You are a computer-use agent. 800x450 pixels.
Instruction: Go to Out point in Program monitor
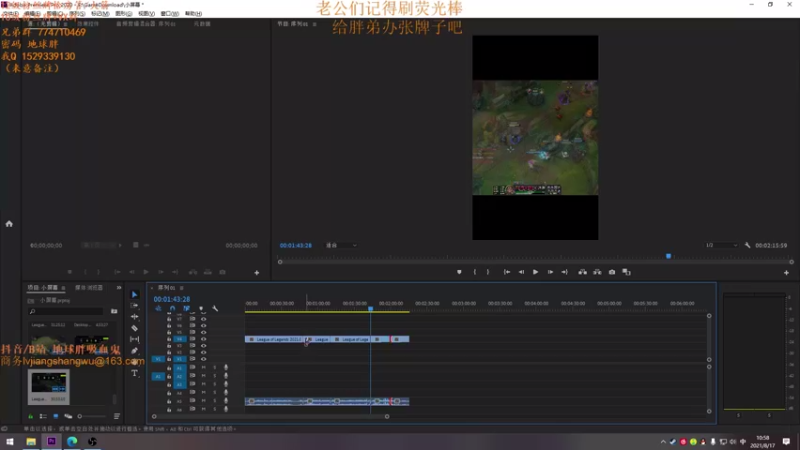[564, 272]
